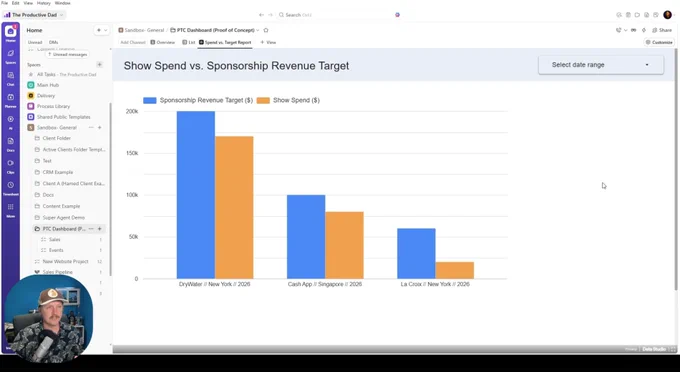The image size is (680, 372).
Task: Click the back navigation arrow near search
Action: [x=261, y=15]
